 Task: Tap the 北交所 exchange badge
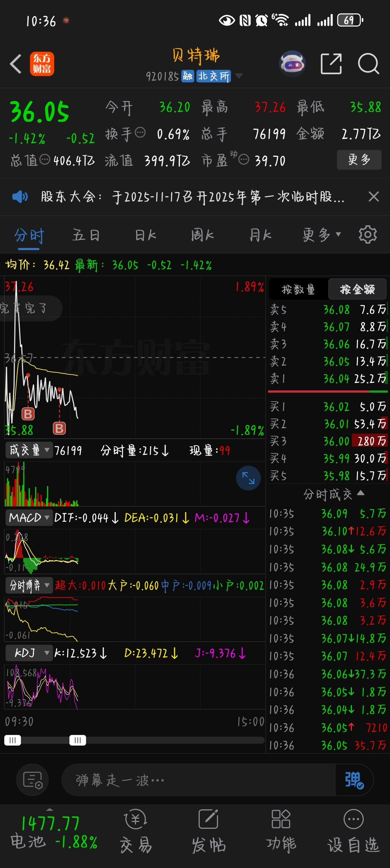214,76
